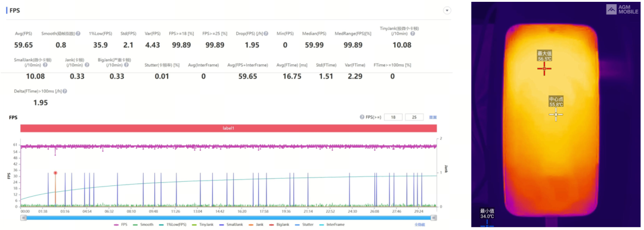
Task: Click the blue time range slider track
Action: click(228, 217)
